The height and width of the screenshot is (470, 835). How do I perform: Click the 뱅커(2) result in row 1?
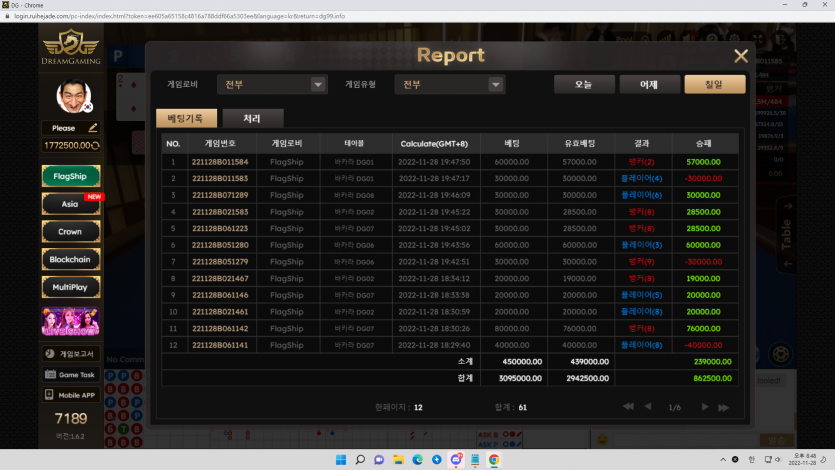(641, 162)
